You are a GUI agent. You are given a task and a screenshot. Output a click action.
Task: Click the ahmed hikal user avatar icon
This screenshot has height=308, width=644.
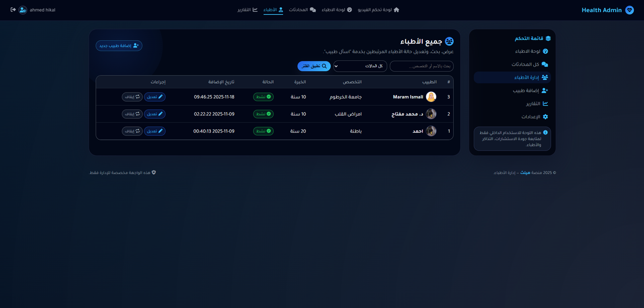tap(23, 10)
